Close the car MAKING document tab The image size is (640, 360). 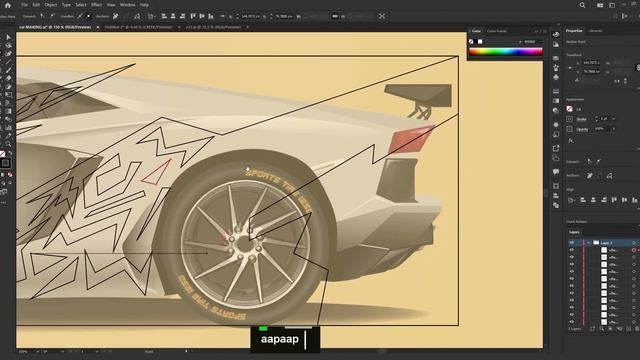coord(98,27)
